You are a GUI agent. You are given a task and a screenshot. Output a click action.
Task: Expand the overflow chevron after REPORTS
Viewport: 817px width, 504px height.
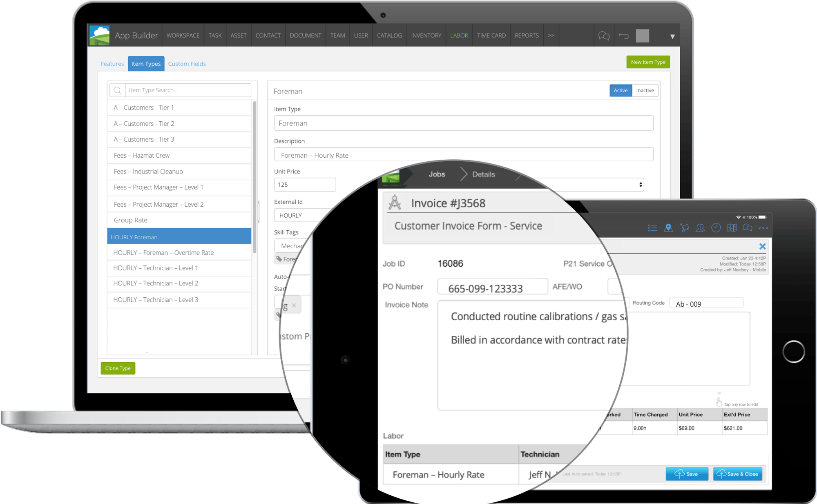coord(551,35)
